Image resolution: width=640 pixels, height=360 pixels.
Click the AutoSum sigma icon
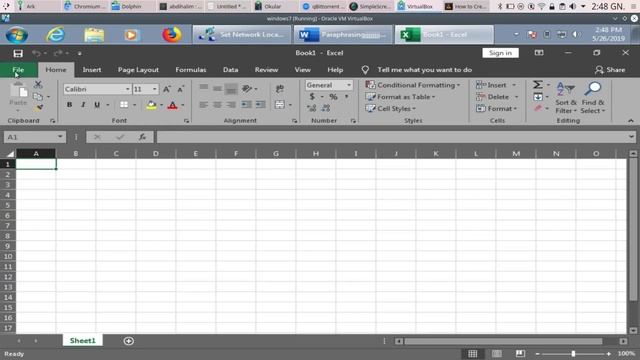coord(538,84)
